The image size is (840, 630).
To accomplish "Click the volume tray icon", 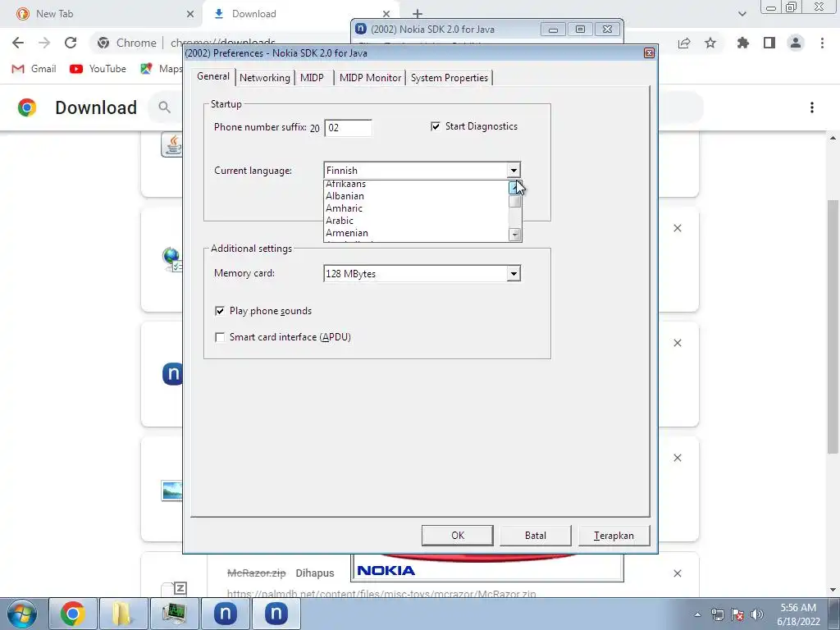I will point(757,614).
